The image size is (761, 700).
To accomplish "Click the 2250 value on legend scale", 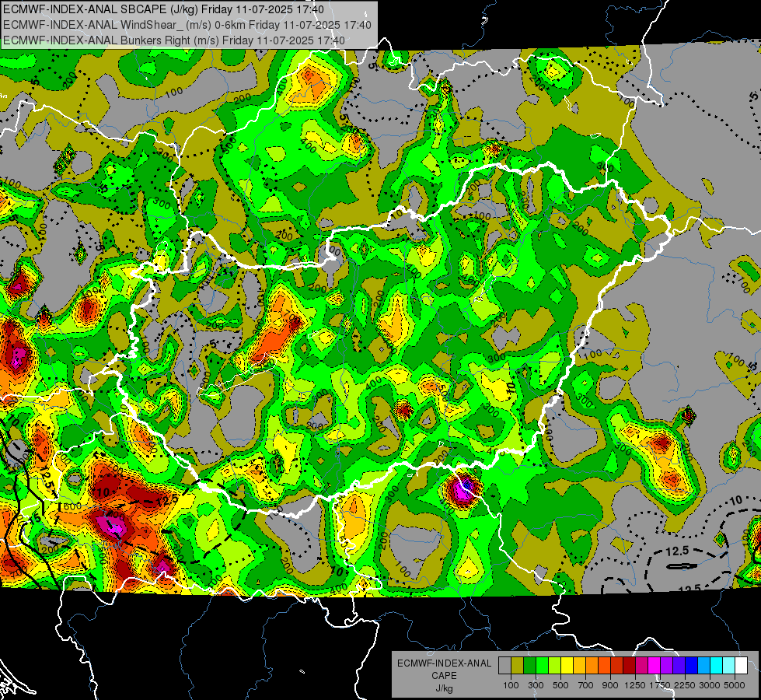I will (x=685, y=685).
